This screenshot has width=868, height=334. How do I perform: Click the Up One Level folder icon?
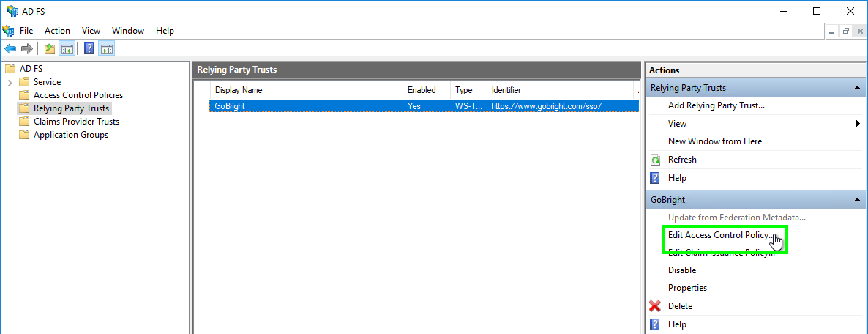click(49, 49)
